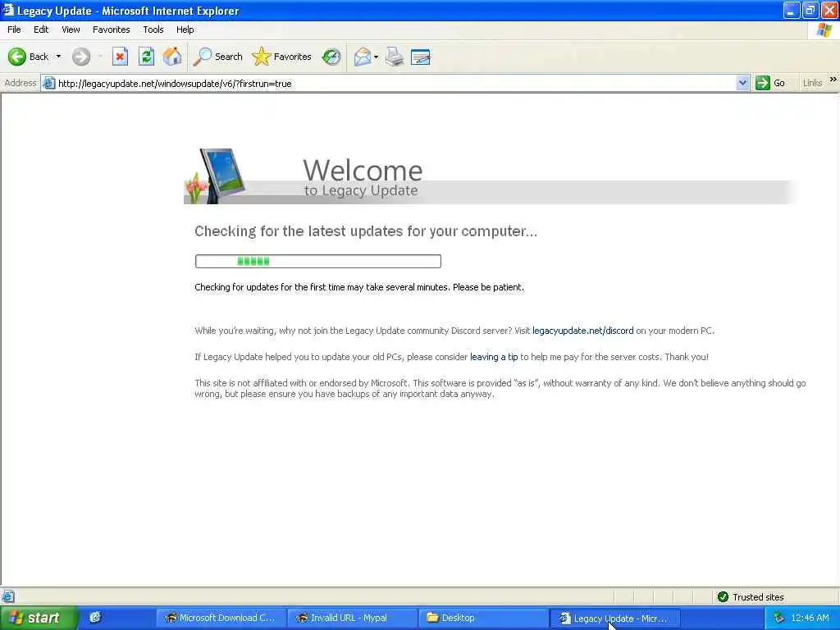The width and height of the screenshot is (840, 630).
Task: Expand the address bar dropdown
Action: (742, 83)
